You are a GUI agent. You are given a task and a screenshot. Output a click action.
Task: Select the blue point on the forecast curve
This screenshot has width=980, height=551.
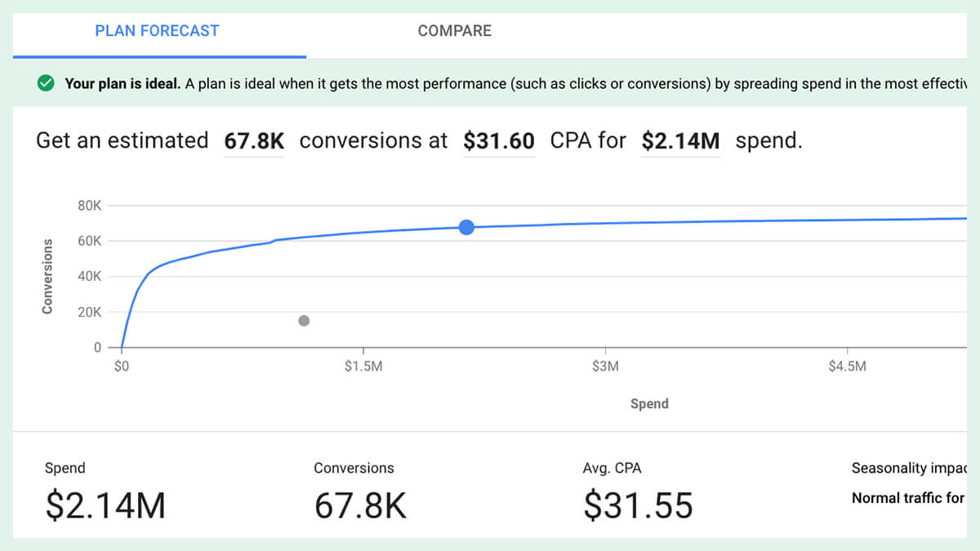point(466,228)
